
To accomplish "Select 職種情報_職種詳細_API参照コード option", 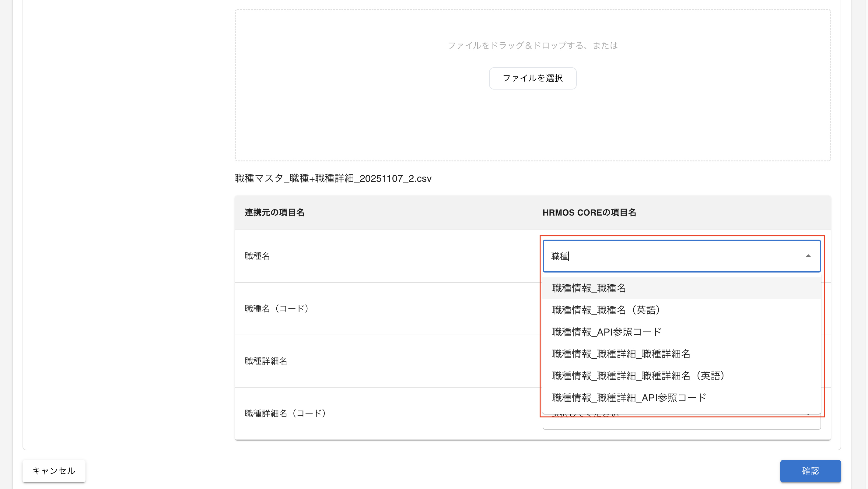I will (x=629, y=398).
